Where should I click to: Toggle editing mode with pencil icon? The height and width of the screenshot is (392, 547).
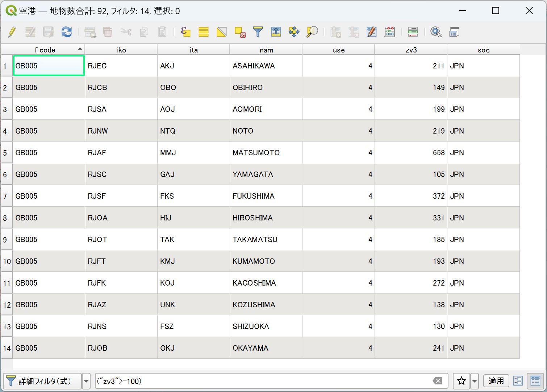[x=12, y=32]
